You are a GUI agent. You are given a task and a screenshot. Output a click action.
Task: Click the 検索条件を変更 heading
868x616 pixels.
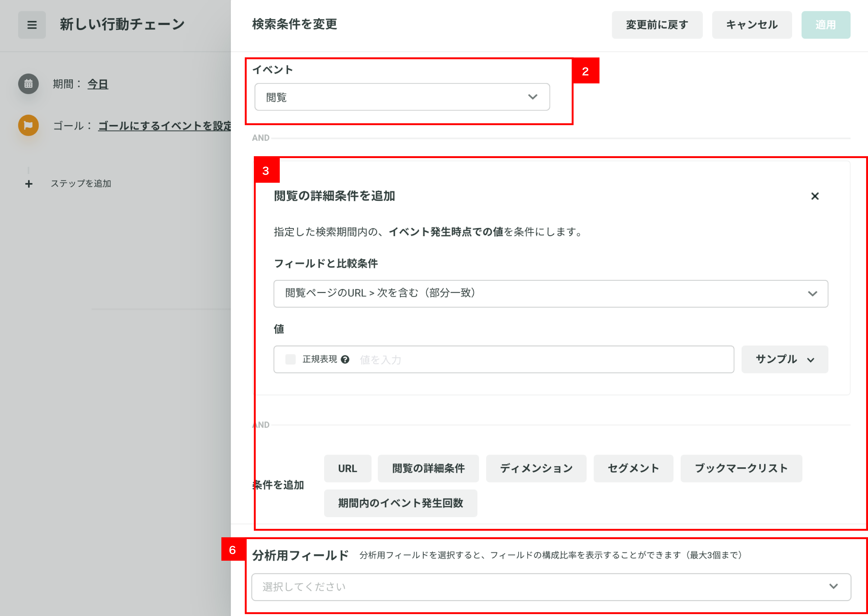pos(294,24)
